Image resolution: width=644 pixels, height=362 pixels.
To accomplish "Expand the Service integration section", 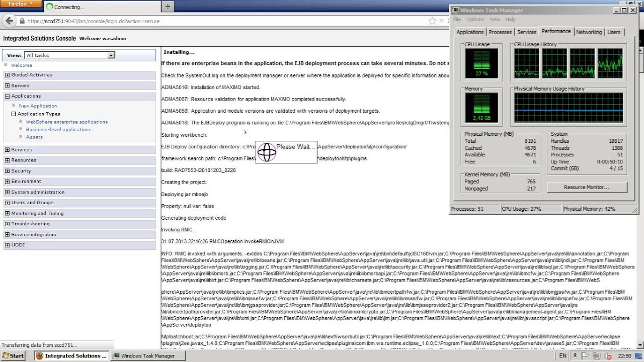I will click(x=8, y=235).
